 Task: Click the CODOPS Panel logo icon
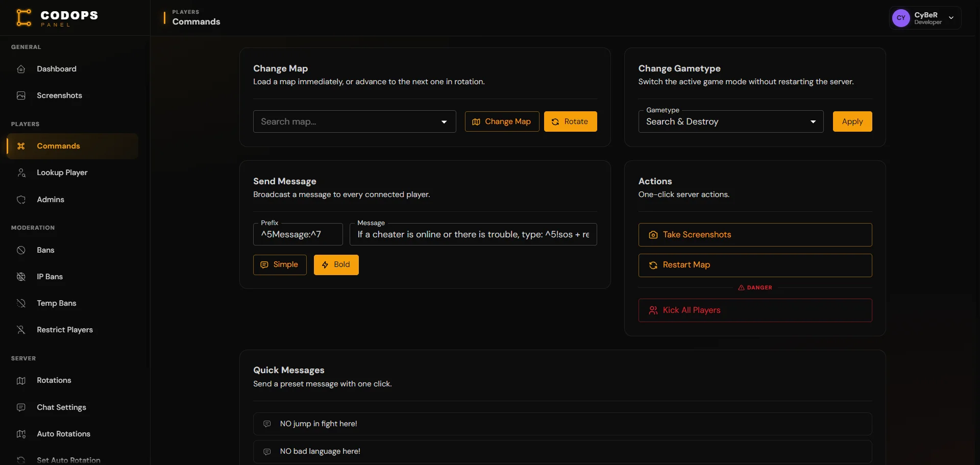(x=23, y=17)
